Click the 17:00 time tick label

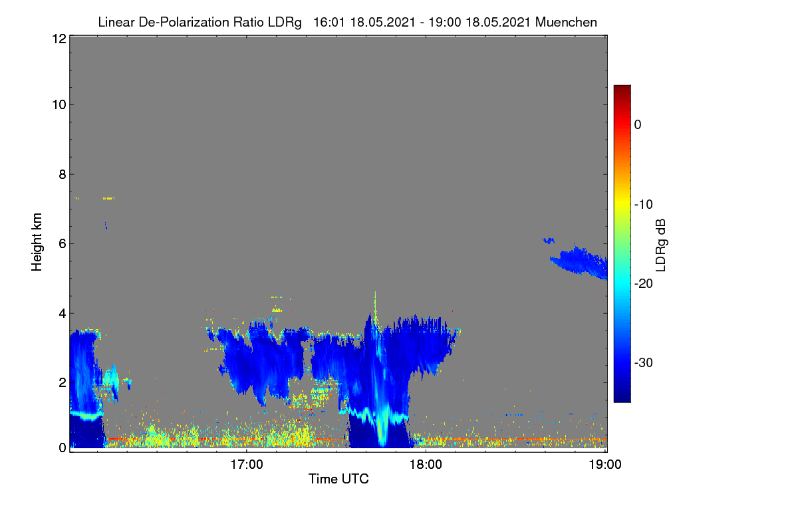coord(247,465)
